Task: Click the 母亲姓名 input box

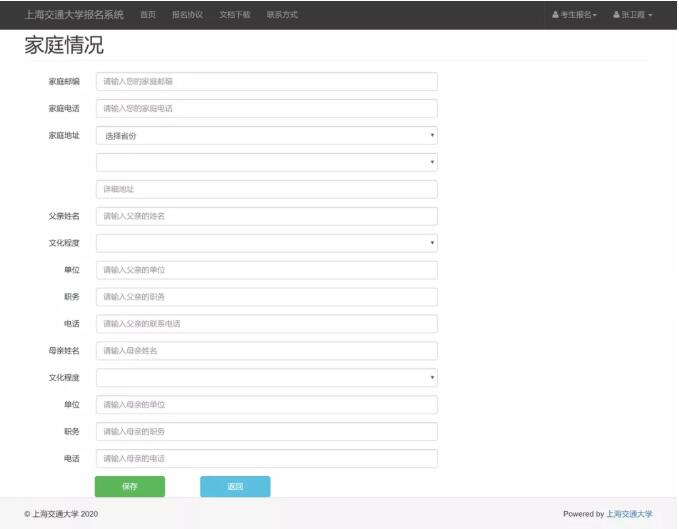Action: point(266,351)
